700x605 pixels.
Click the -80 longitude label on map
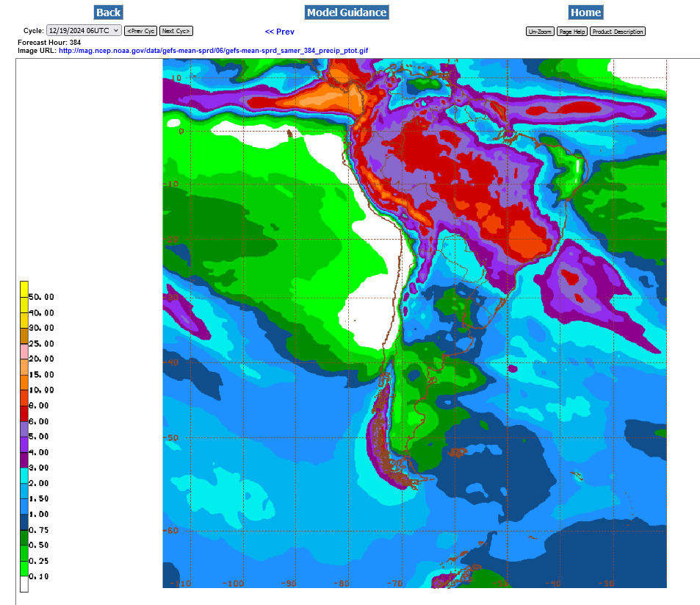click(x=341, y=584)
